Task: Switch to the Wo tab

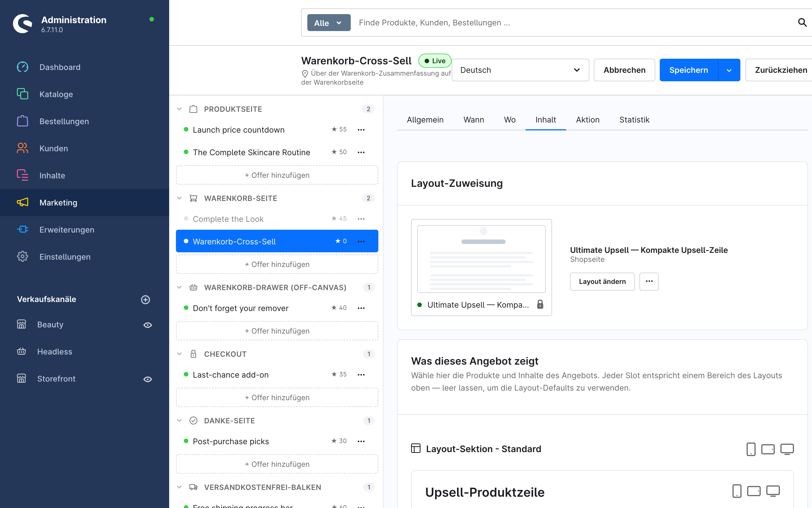Action: click(x=509, y=120)
